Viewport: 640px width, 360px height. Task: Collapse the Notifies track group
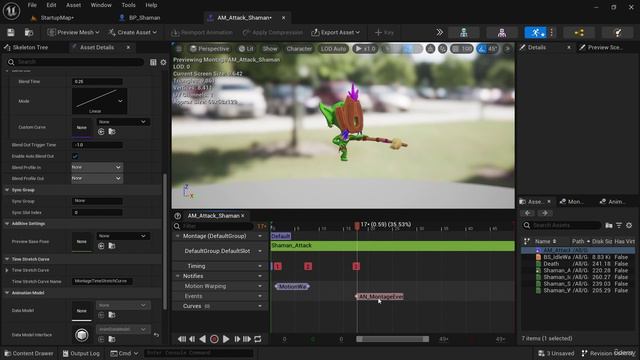click(x=178, y=276)
